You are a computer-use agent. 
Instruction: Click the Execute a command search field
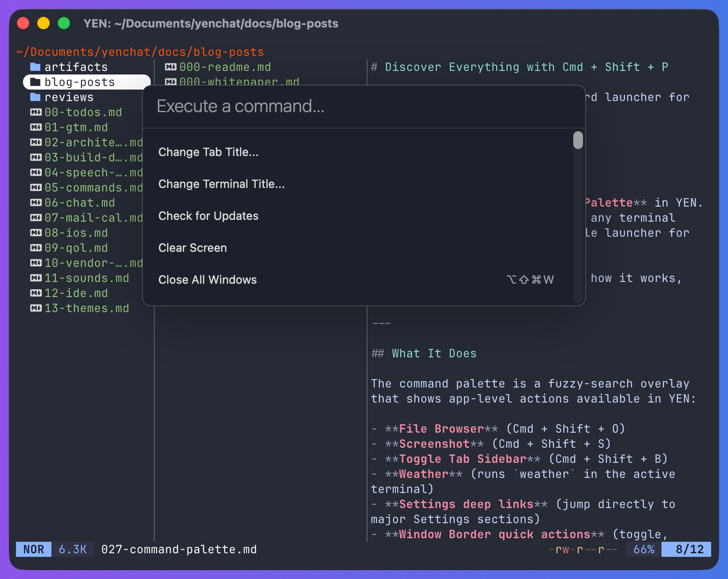point(364,106)
